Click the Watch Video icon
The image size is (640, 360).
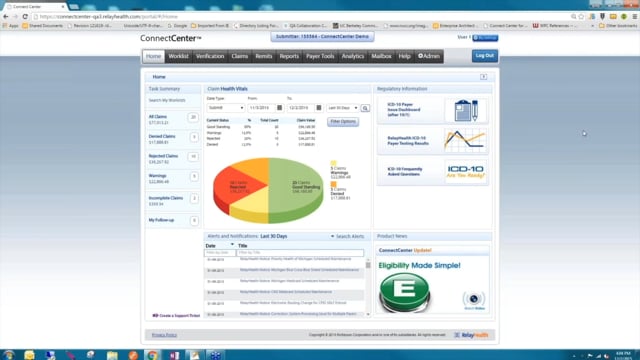(474, 301)
